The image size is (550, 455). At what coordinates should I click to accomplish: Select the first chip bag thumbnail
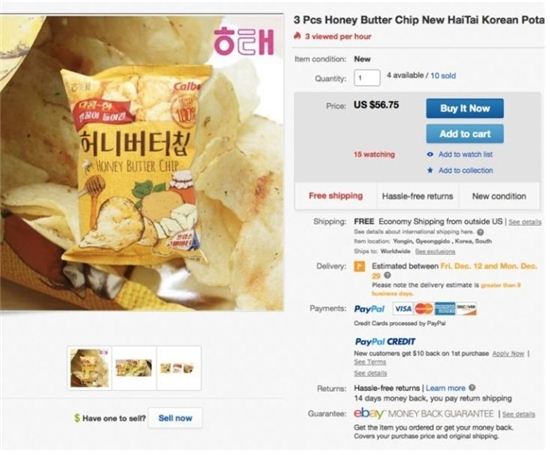tap(90, 368)
